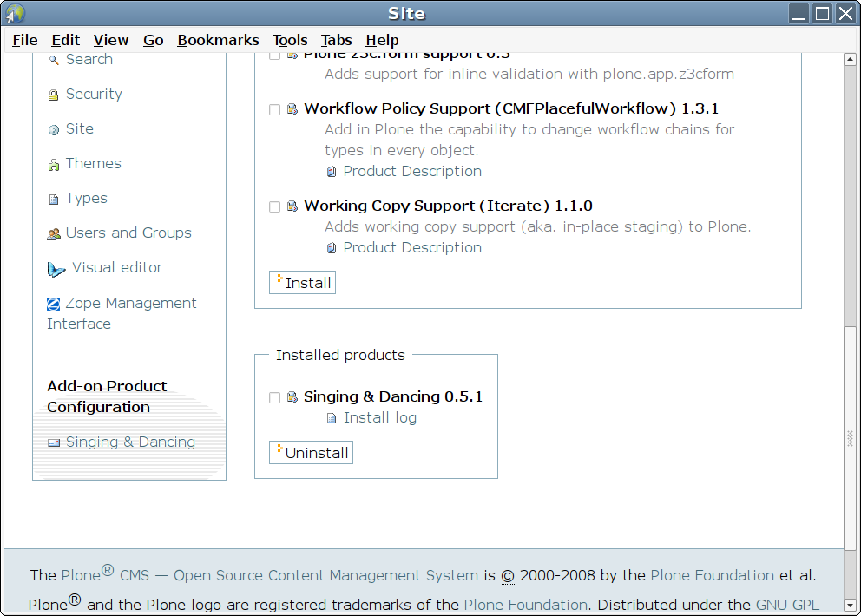Viewport: 861px width, 616px height.
Task: Click the scrollbar up arrow
Action: point(851,59)
